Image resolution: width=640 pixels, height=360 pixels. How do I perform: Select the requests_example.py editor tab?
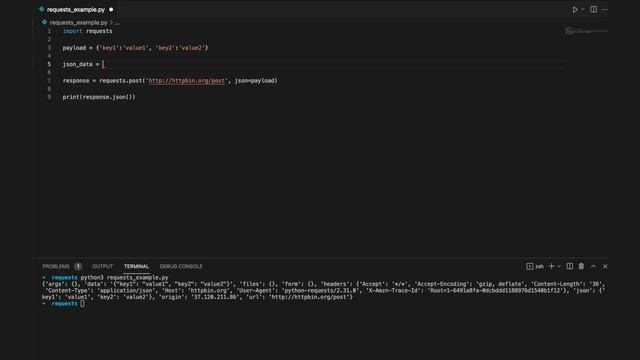tap(76, 9)
